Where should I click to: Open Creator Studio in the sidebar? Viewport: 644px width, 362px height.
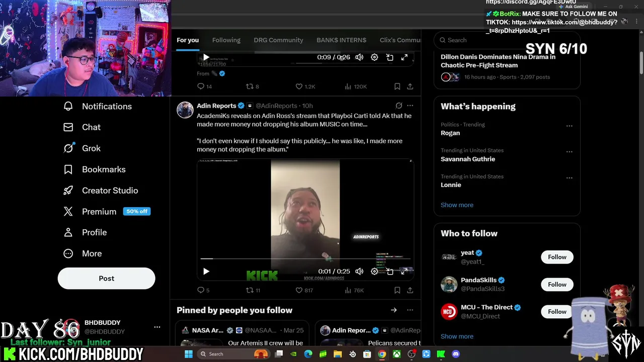(x=100, y=191)
